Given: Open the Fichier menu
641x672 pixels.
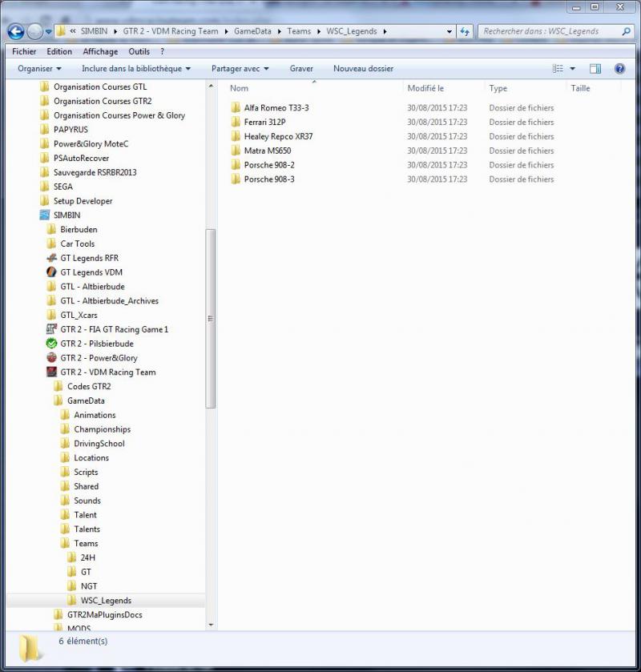Looking at the screenshot, I should tap(24, 51).
